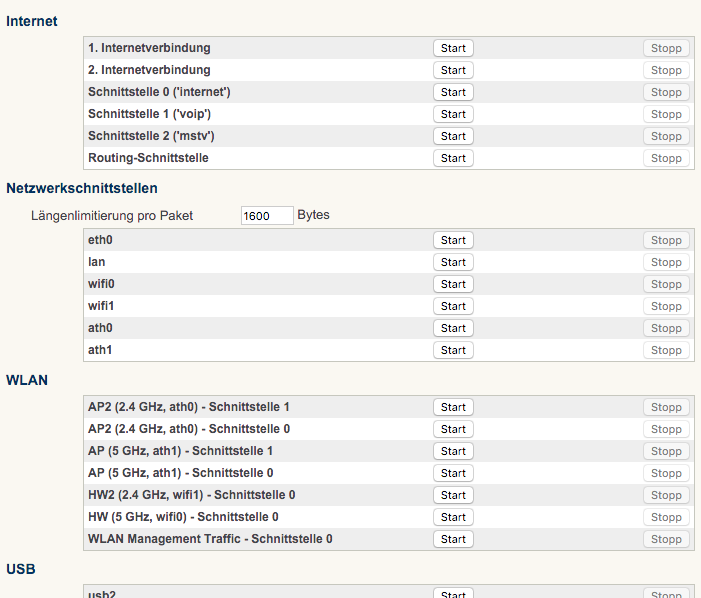Image resolution: width=701 pixels, height=598 pixels.
Task: Start capture on Routing-Schnittstelle
Action: (x=453, y=158)
